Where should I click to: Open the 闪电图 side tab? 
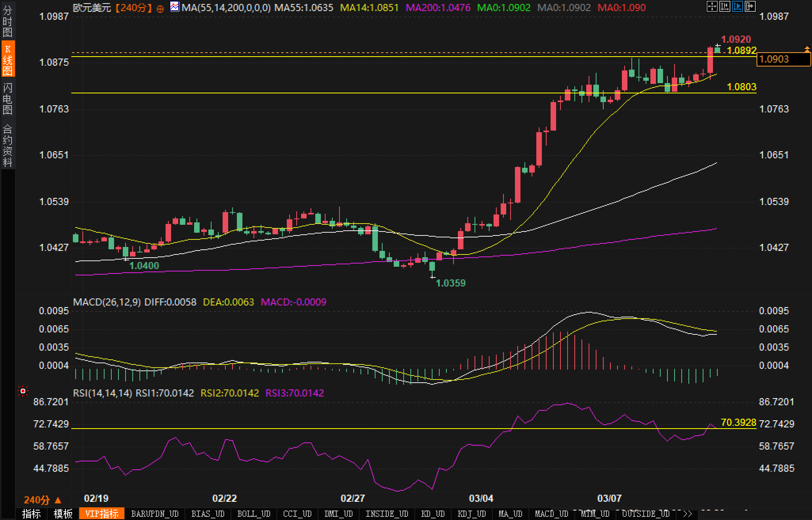tap(8, 98)
